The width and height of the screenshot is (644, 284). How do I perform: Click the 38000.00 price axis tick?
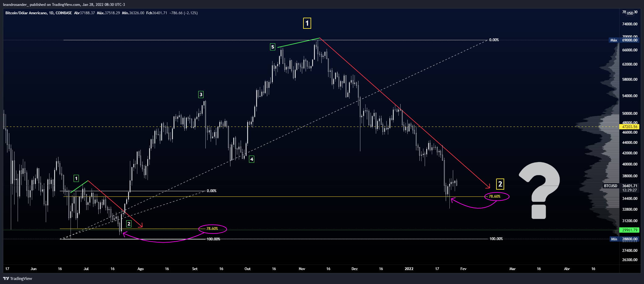point(630,176)
